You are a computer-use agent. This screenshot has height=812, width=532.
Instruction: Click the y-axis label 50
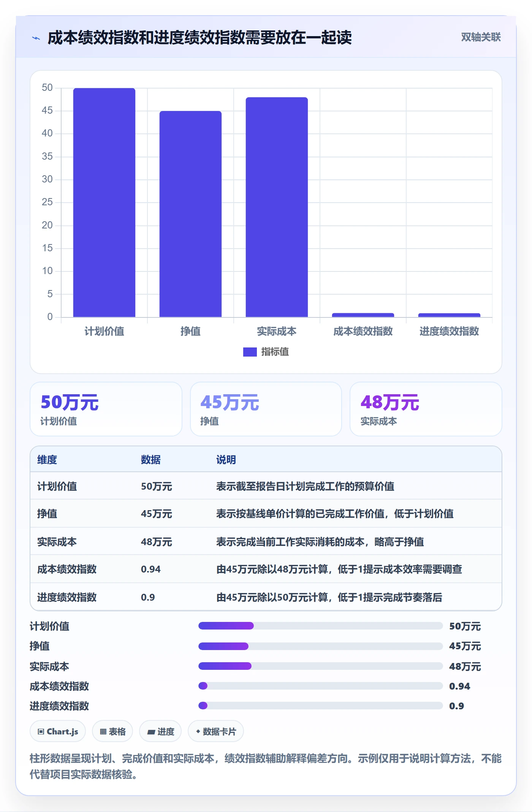pyautogui.click(x=47, y=87)
